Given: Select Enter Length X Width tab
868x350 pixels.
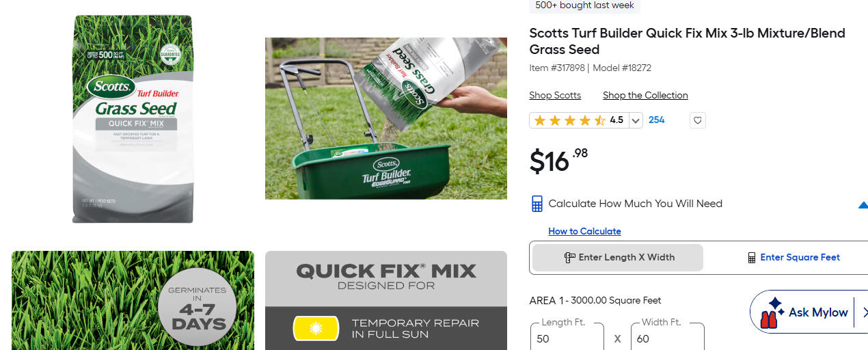Looking at the screenshot, I should click(618, 258).
